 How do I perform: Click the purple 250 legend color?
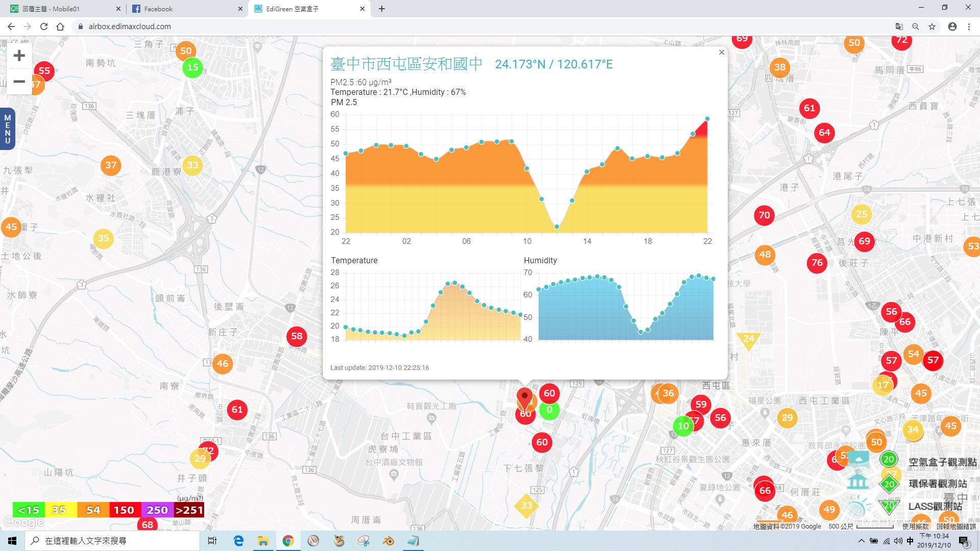157,510
